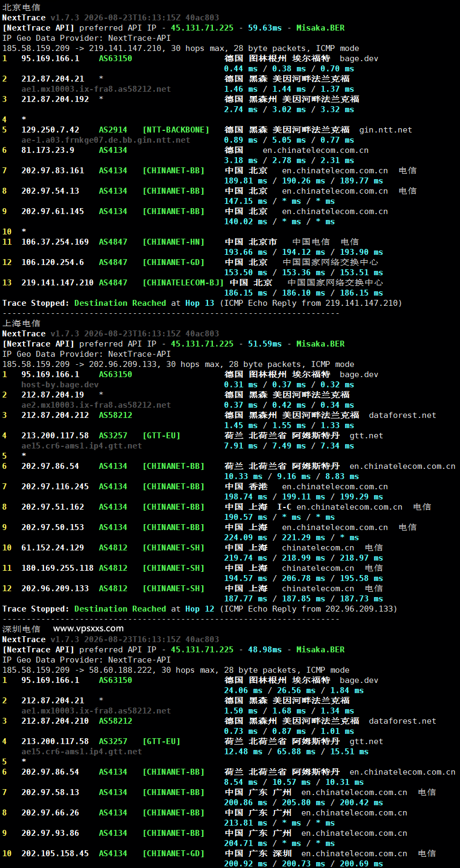Click the address "202.97.66.26"

(x=50, y=813)
